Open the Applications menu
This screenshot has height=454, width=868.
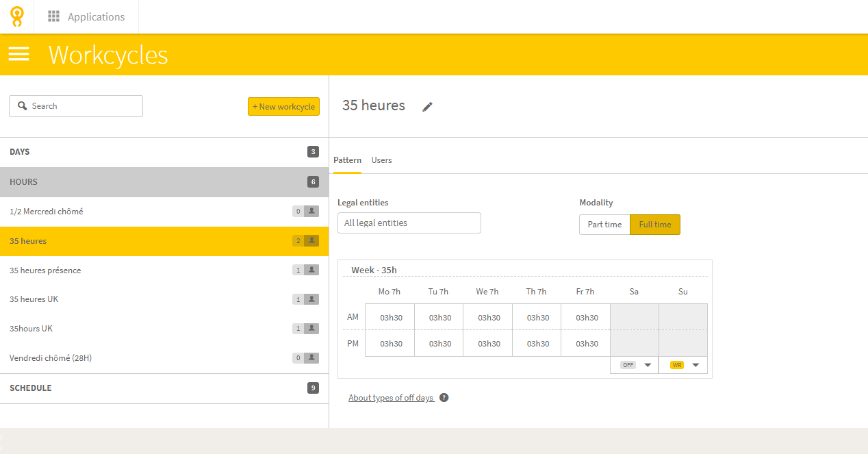86,16
